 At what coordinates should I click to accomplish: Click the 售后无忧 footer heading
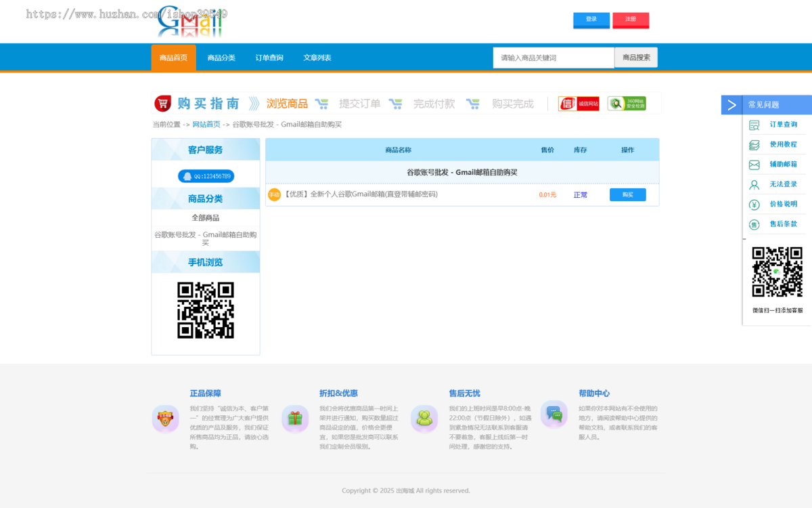coord(464,394)
